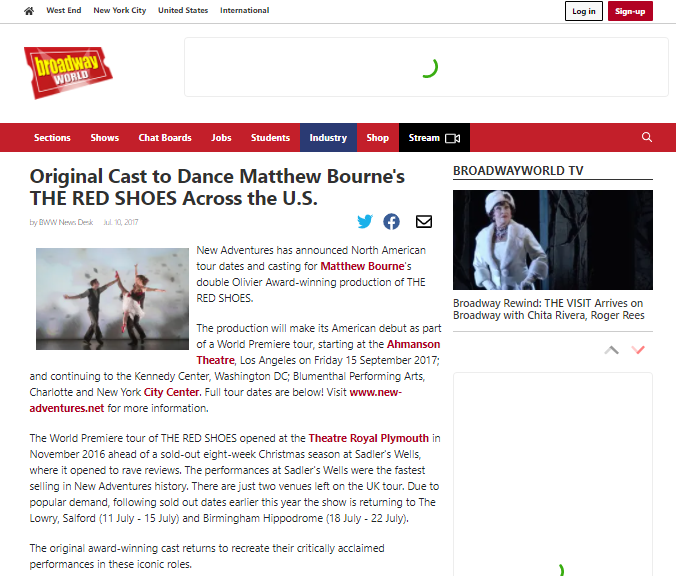The image size is (676, 576).
Task: Click the Log in button
Action: [584, 11]
